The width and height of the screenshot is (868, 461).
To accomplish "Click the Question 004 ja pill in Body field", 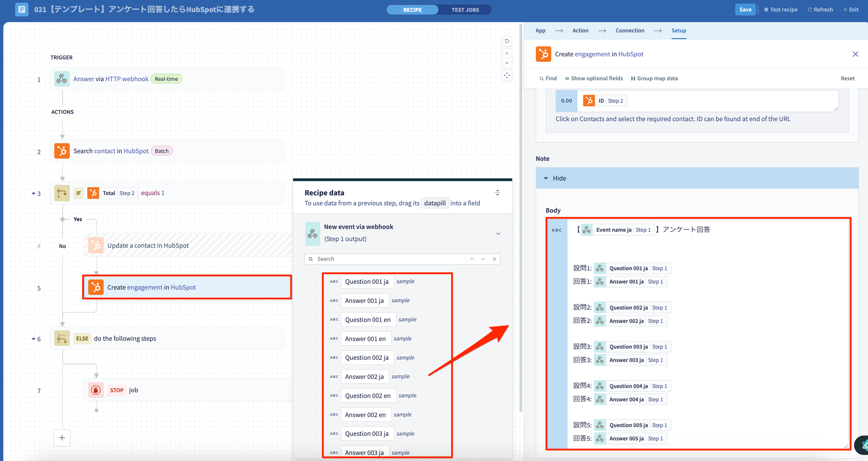I will coord(633,386).
